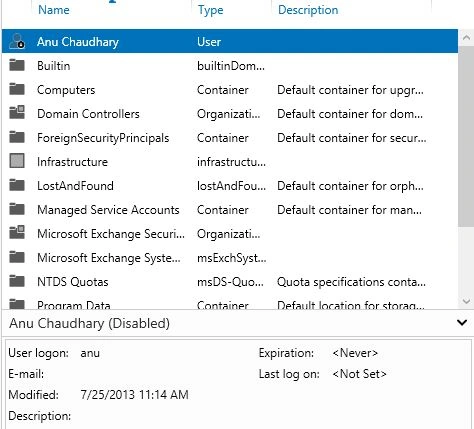Select the NTDS Quotas folder icon

point(17,281)
